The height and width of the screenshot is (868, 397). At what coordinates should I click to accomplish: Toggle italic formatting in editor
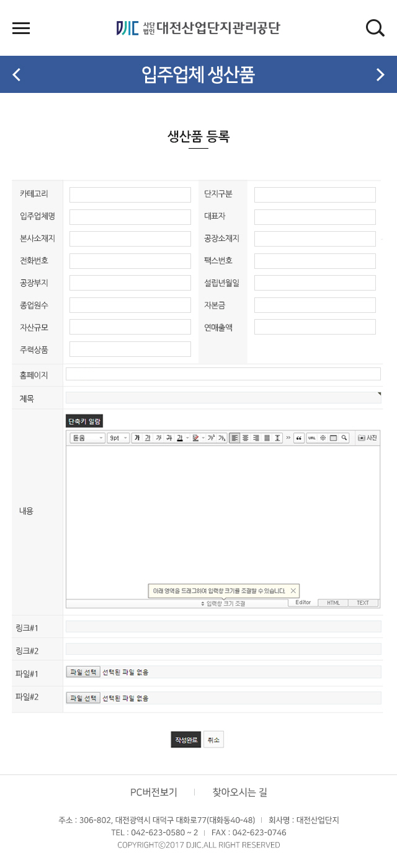click(158, 437)
